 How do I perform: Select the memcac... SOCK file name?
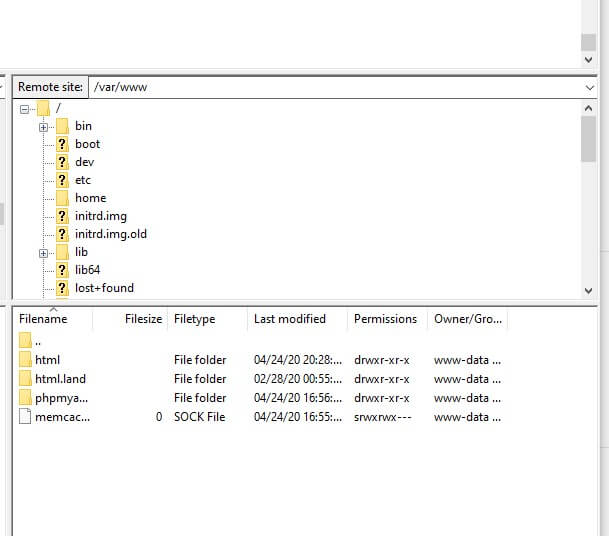[62, 417]
